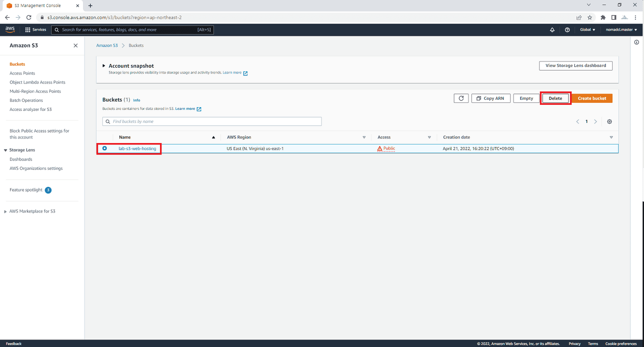Click the Empty bucket button
The image size is (644, 347).
coord(526,98)
